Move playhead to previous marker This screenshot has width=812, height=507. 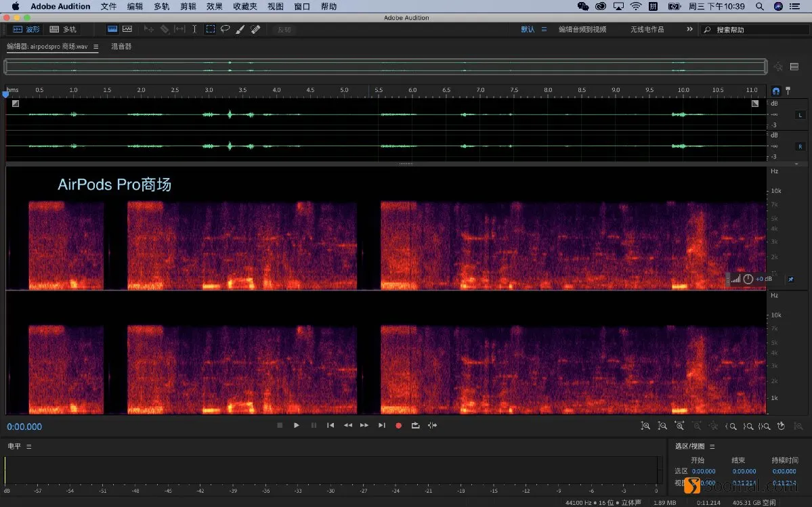(330, 425)
